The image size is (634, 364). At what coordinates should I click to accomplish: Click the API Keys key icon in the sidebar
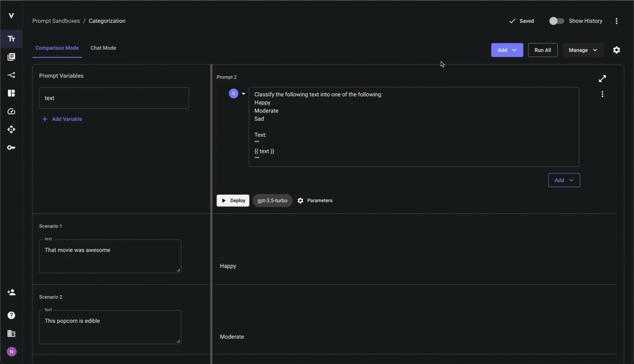coord(11,147)
